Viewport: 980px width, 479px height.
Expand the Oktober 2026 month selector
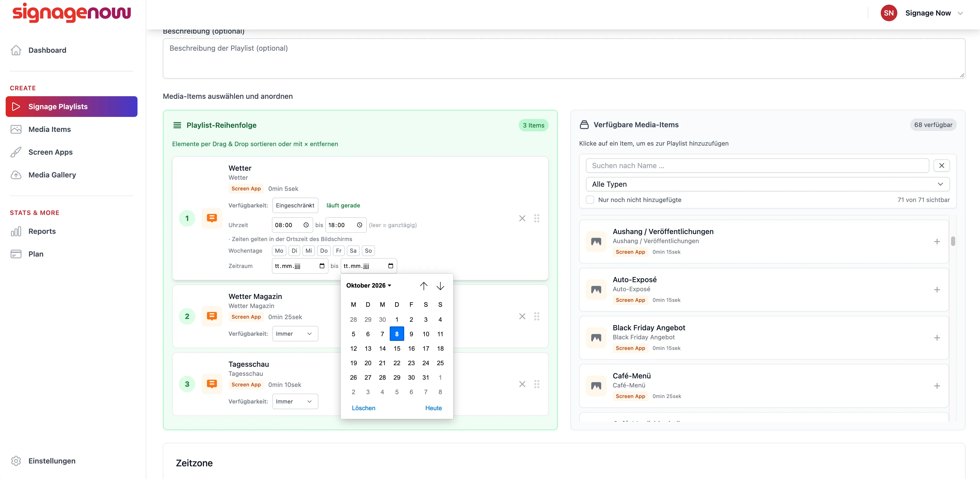[x=368, y=286]
